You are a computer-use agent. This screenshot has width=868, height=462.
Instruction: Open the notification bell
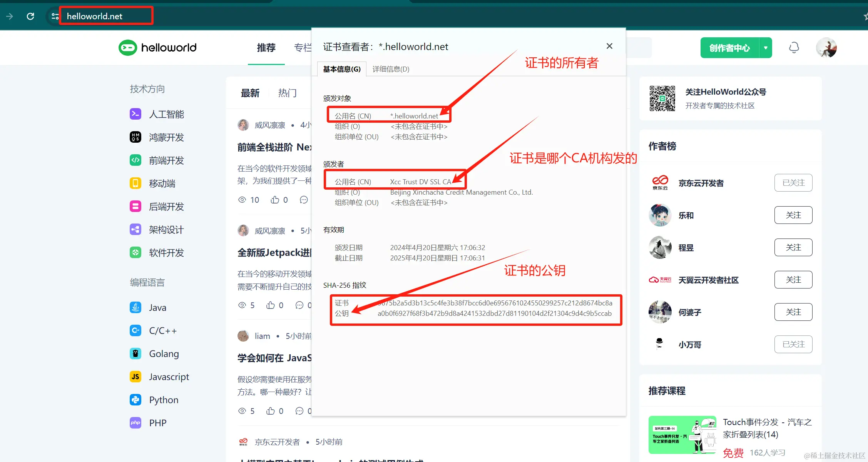(x=794, y=47)
